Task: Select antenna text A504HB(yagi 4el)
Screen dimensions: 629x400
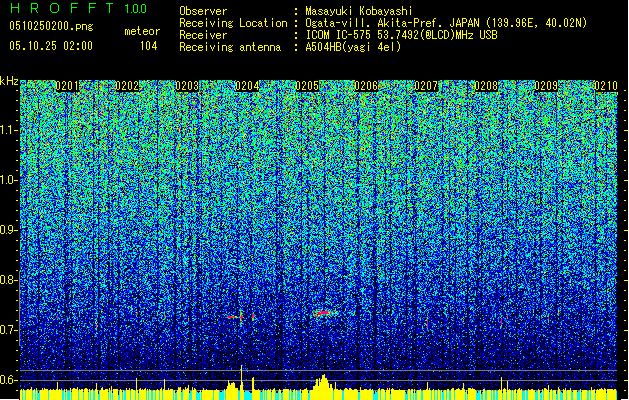Action: (353, 47)
